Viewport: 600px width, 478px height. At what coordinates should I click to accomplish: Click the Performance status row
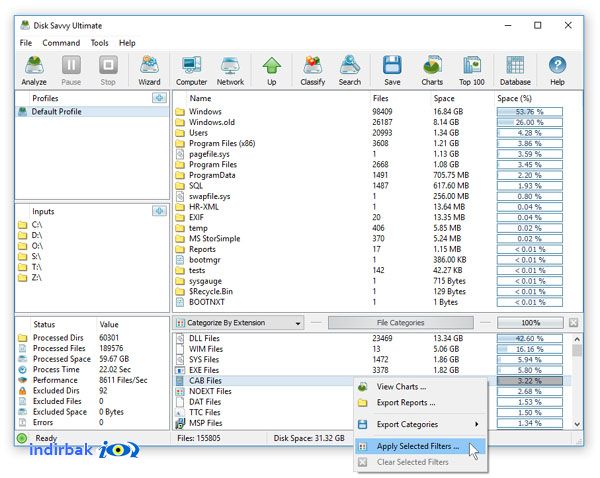click(92, 380)
